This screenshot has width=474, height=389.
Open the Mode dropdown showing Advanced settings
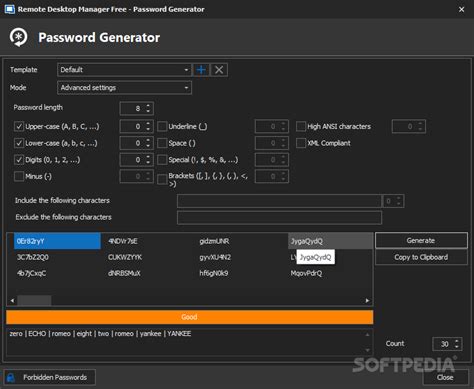[186, 88]
